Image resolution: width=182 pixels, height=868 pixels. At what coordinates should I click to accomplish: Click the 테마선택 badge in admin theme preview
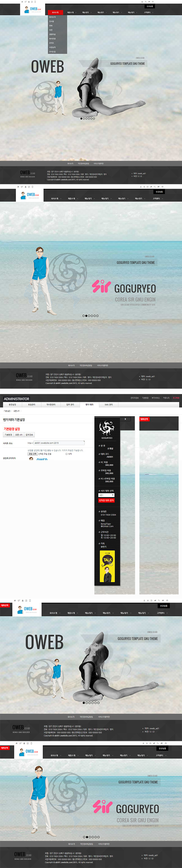coord(144,419)
